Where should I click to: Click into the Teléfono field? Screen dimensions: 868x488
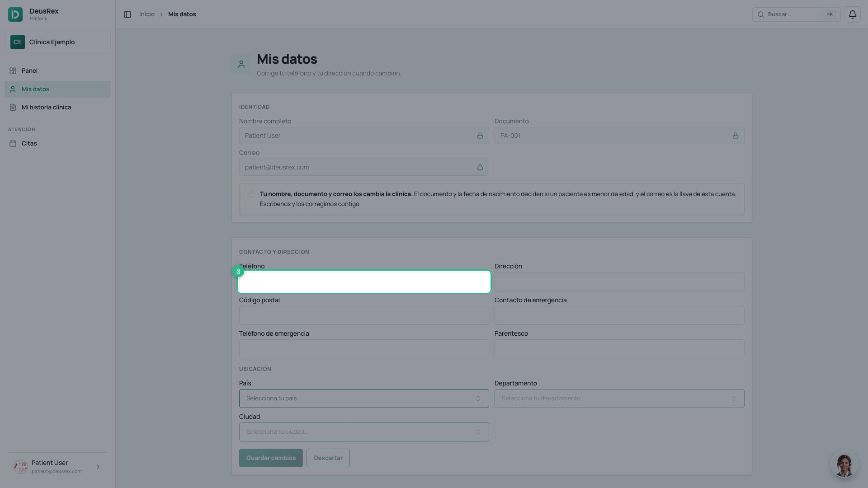(x=364, y=282)
